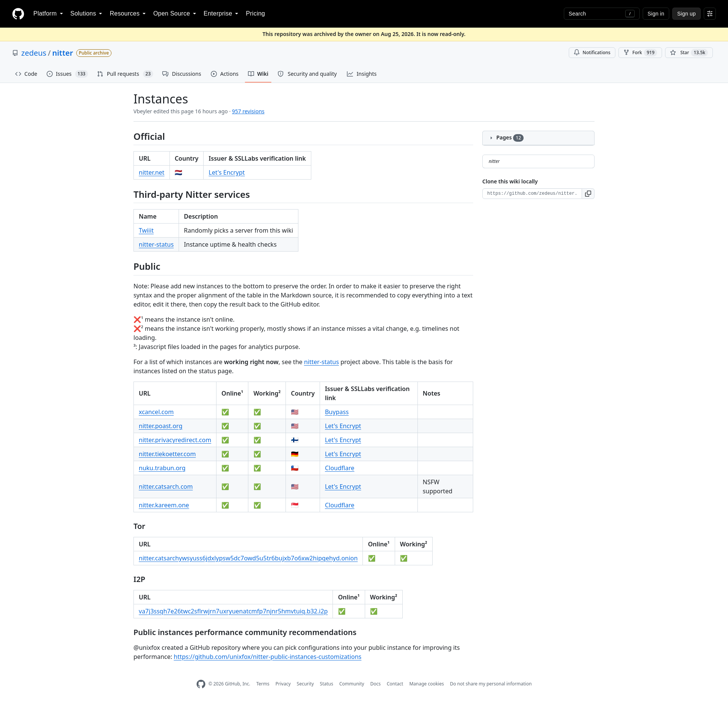Screen dimensions: 728x704
Task: Click the Sign up button
Action: pos(686,14)
